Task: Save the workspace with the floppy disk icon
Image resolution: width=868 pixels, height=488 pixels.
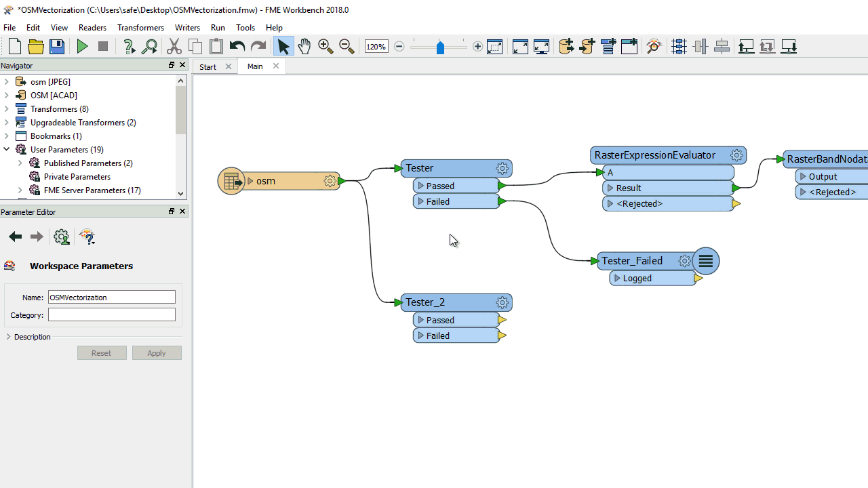Action: [57, 47]
